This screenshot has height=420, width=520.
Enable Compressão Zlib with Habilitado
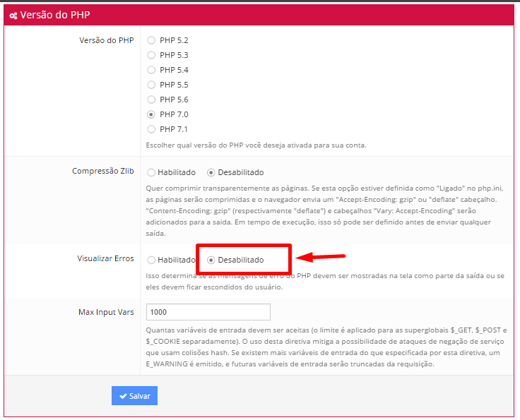pos(151,172)
